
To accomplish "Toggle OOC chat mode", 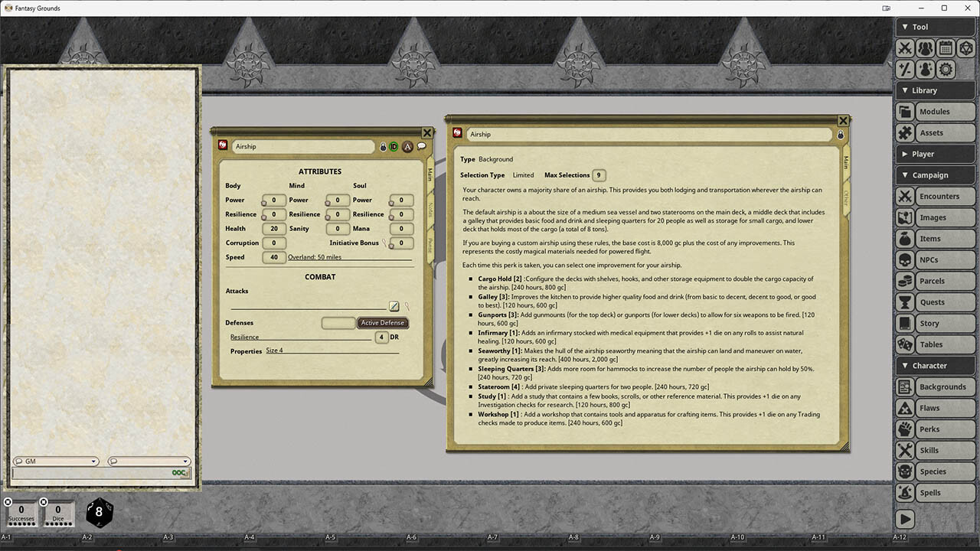I will coord(178,473).
